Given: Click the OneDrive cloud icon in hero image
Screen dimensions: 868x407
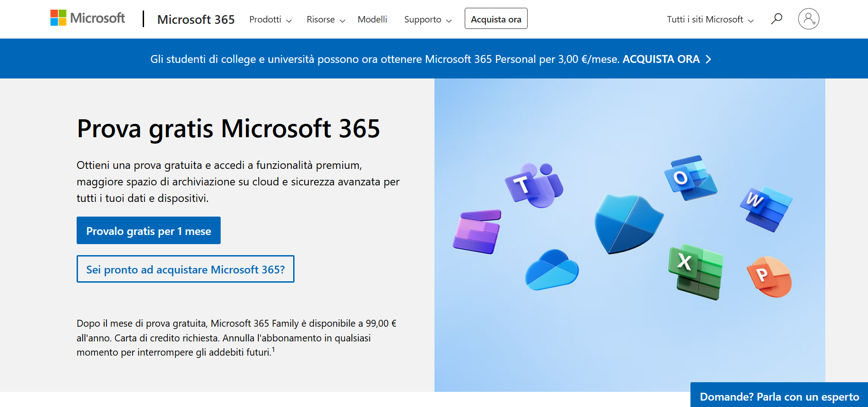Looking at the screenshot, I should (x=552, y=270).
